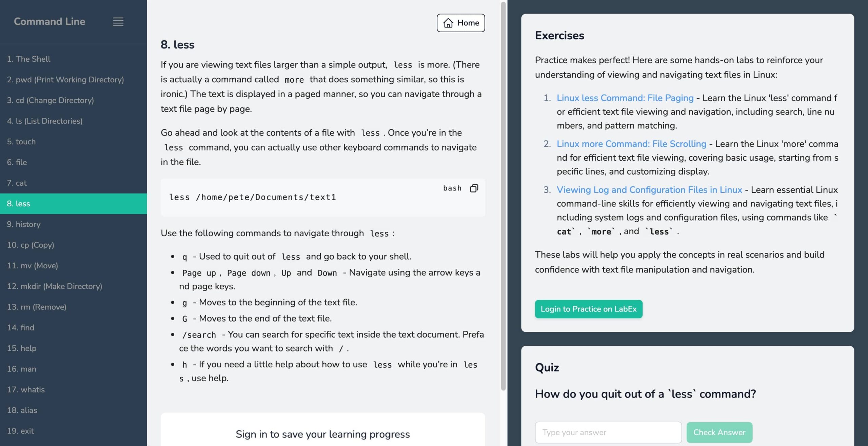Image resolution: width=868 pixels, height=446 pixels.
Task: Click the Check Answer button
Action: 719,432
